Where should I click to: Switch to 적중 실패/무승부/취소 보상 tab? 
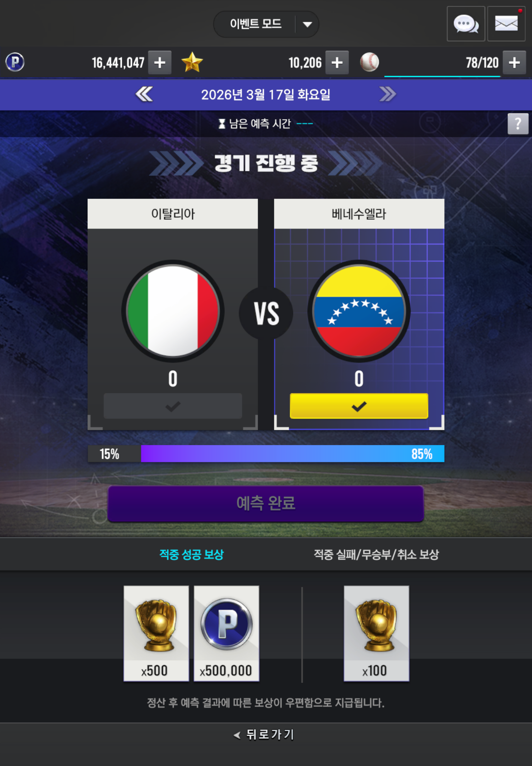click(x=376, y=554)
